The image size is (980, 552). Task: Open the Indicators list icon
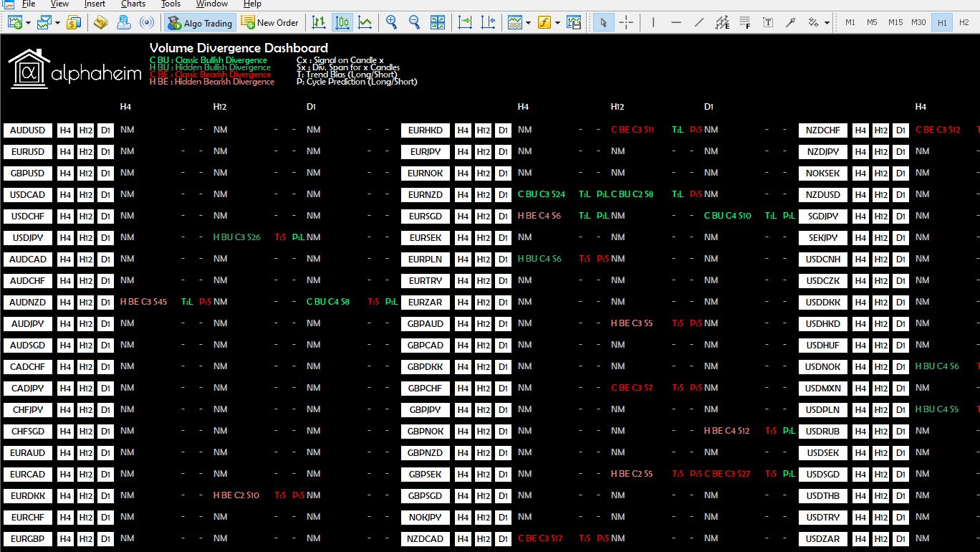pyautogui.click(x=515, y=22)
